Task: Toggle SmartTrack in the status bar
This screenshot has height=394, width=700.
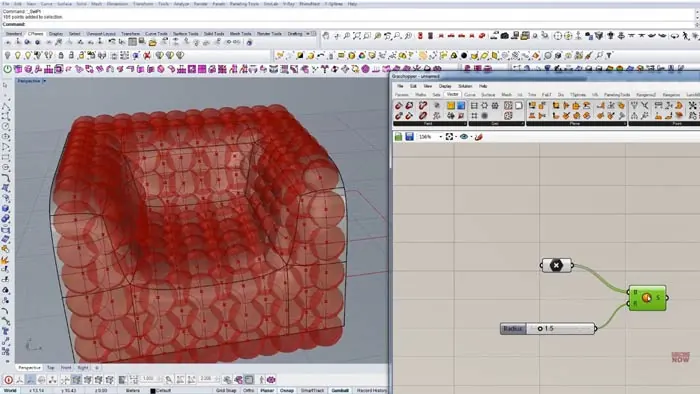Action: point(312,390)
